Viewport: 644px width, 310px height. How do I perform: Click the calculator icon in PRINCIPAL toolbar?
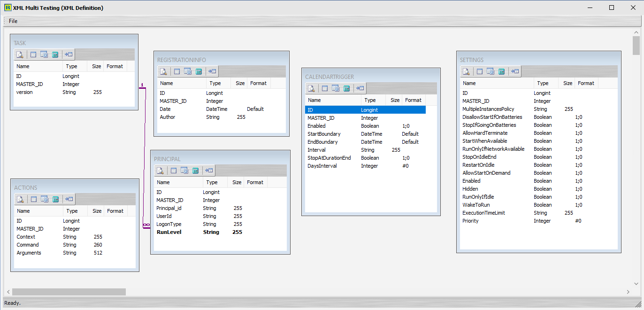coord(195,170)
